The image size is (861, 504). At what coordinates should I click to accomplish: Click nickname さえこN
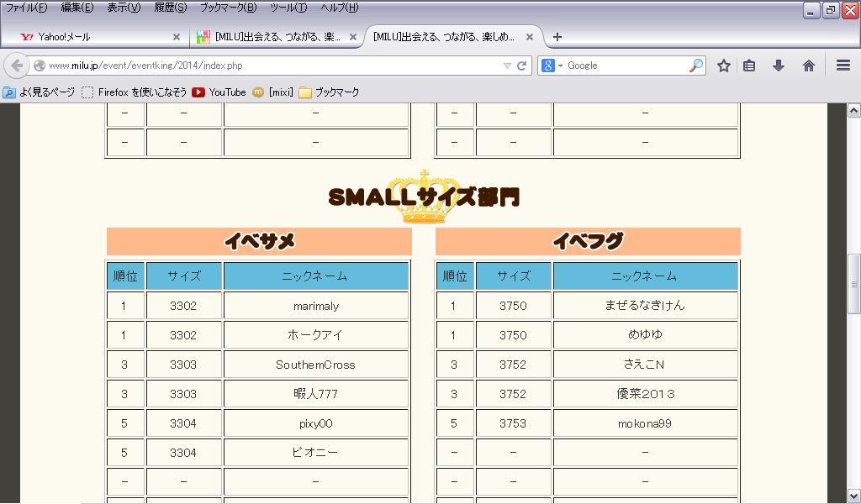click(644, 365)
